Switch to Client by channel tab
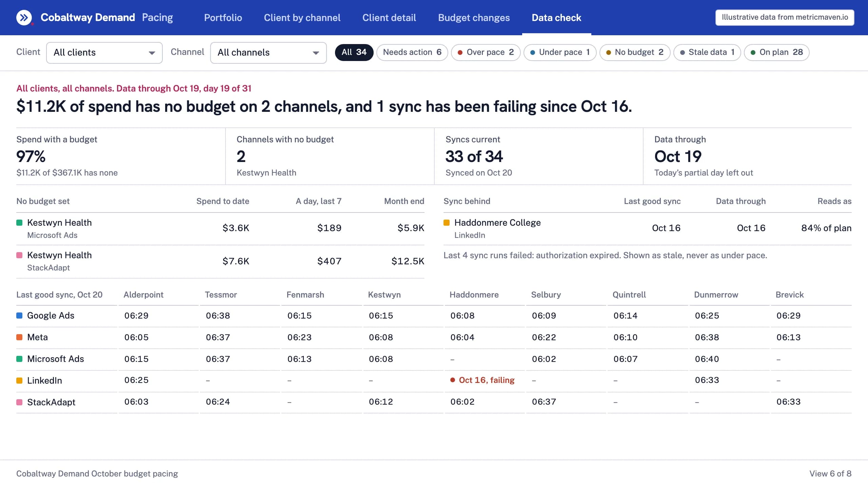The height and width of the screenshot is (488, 868). (302, 18)
